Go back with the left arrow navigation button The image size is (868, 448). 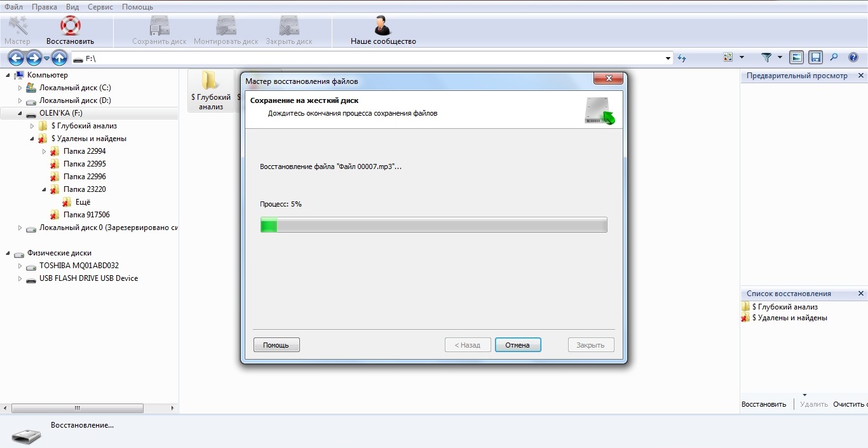(16, 58)
